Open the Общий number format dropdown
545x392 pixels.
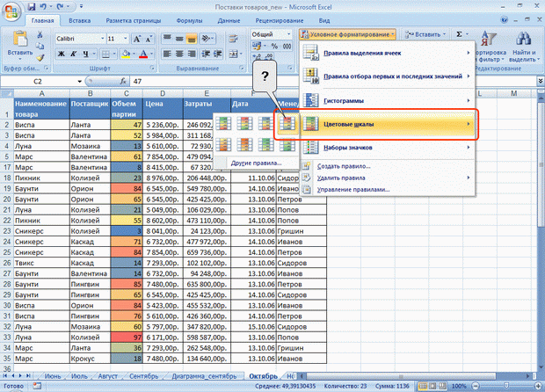(x=288, y=34)
